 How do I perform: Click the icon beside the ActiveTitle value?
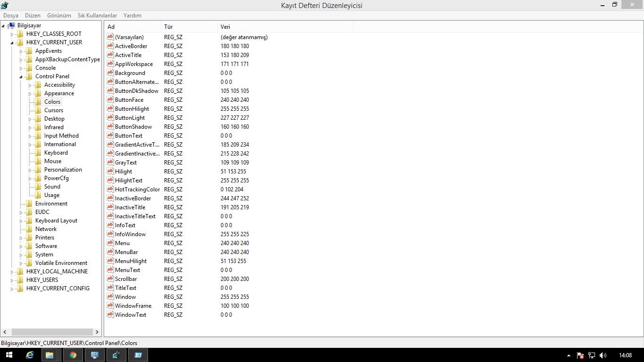click(x=110, y=55)
